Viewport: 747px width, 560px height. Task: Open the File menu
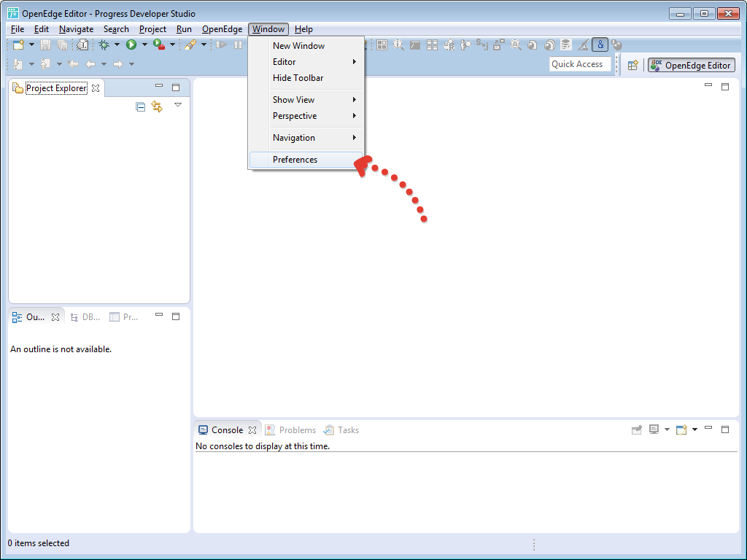(18, 29)
